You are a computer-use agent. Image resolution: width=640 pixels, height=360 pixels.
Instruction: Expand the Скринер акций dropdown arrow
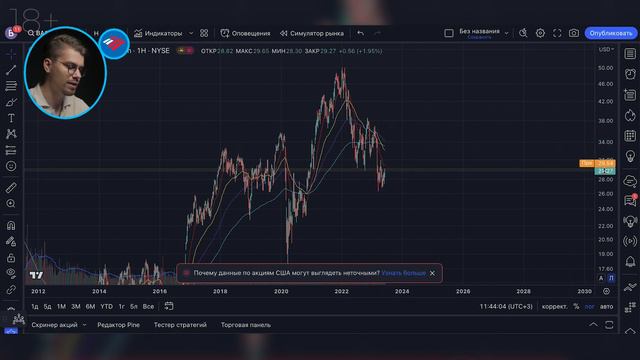click(x=84, y=325)
